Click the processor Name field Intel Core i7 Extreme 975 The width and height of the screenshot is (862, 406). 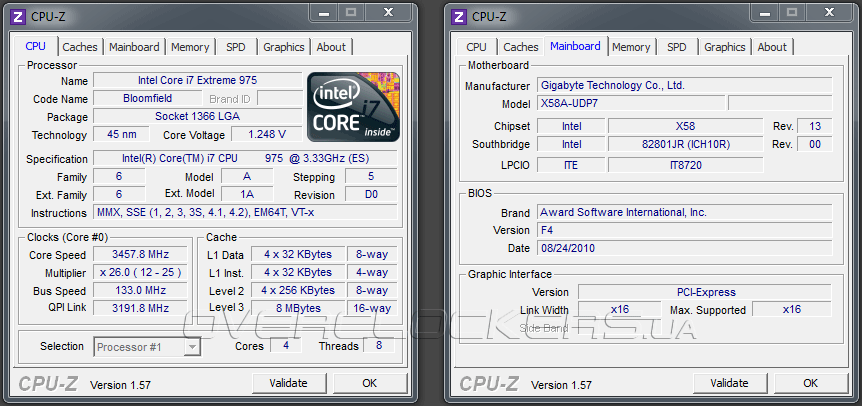point(197,80)
